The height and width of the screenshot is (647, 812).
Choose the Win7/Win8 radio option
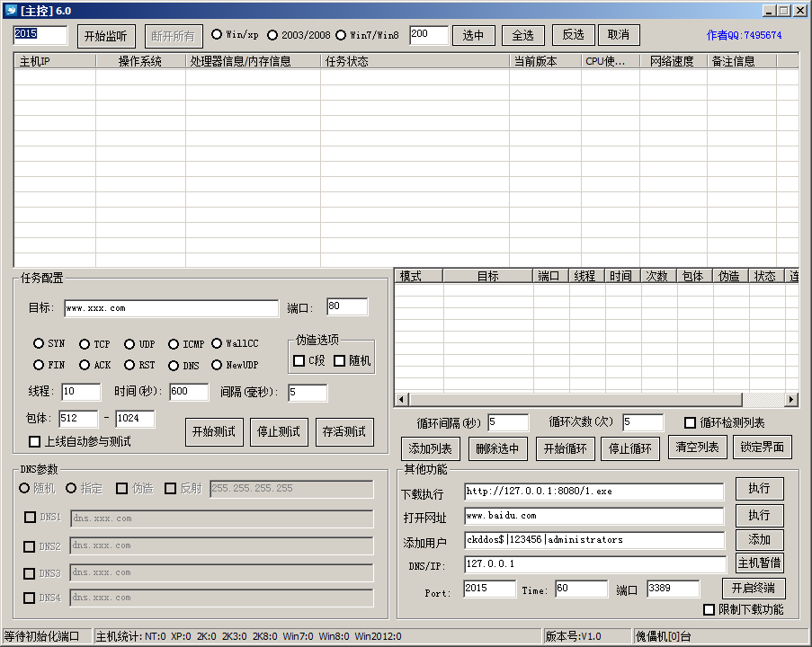pos(341,35)
